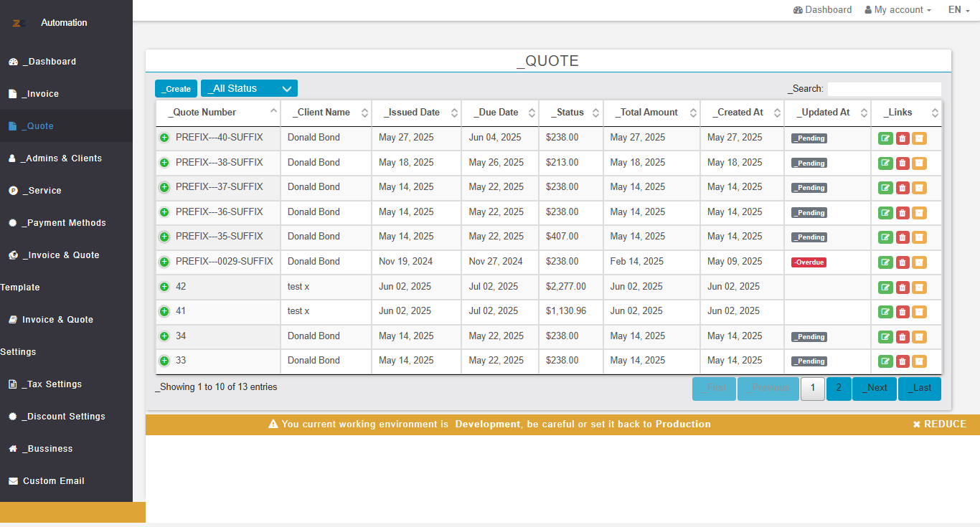Click the _Service circle icon in the sidebar
This screenshot has height=527, width=980.
(13, 191)
